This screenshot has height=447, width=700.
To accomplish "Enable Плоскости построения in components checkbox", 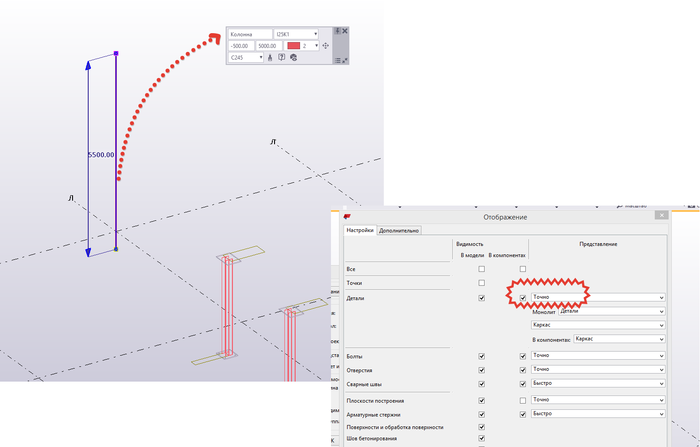I will (x=523, y=401).
